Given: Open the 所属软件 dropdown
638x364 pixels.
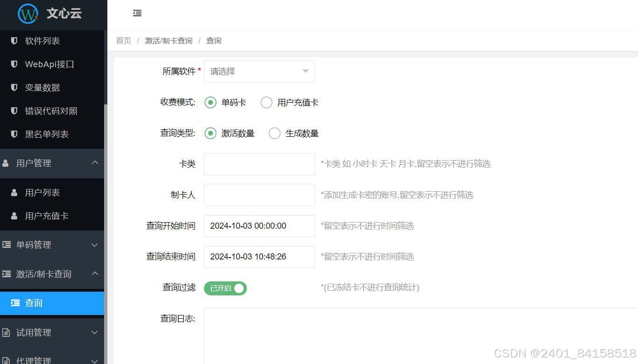Looking at the screenshot, I should tap(259, 71).
